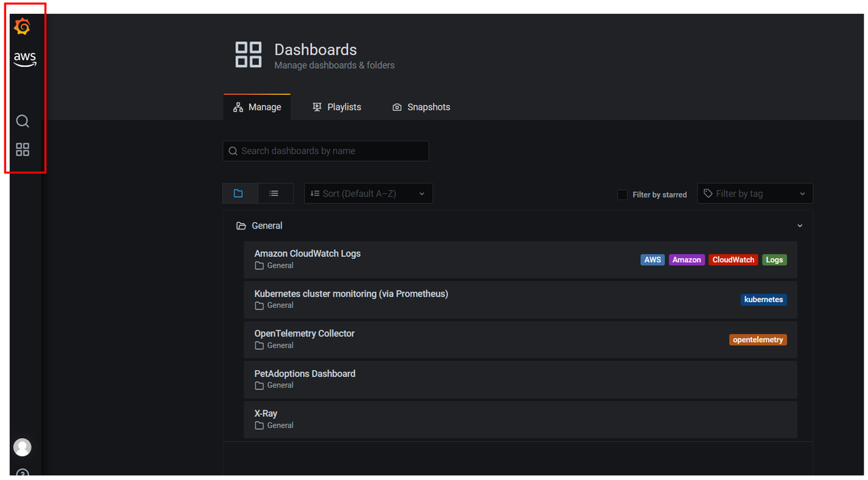
Task: Open the Filter by tag dropdown
Action: click(x=754, y=193)
